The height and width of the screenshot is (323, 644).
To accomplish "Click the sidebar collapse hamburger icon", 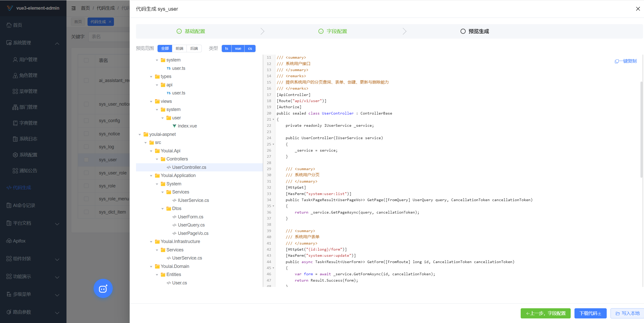I will pyautogui.click(x=74, y=8).
